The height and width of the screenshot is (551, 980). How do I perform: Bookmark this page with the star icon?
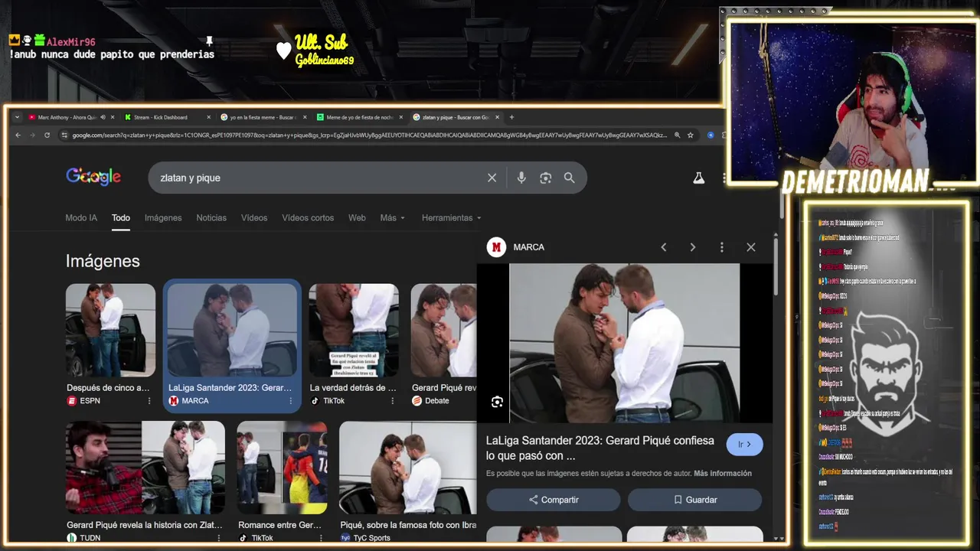(x=690, y=135)
